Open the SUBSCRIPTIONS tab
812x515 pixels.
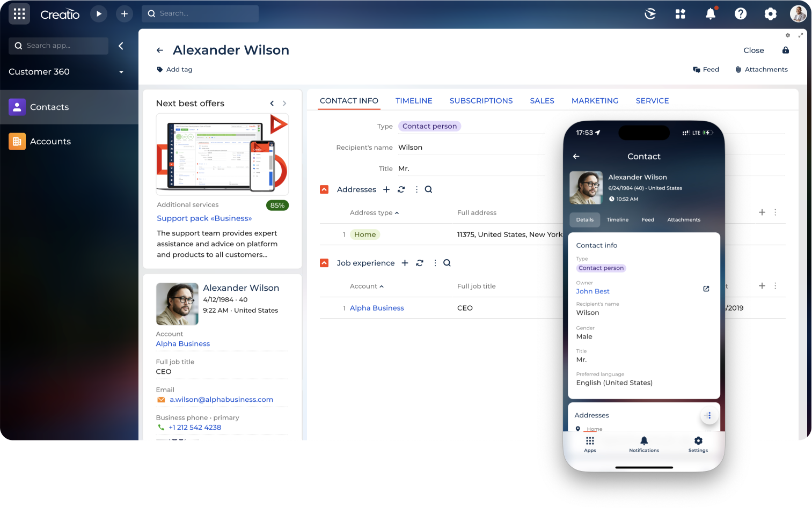[481, 101]
